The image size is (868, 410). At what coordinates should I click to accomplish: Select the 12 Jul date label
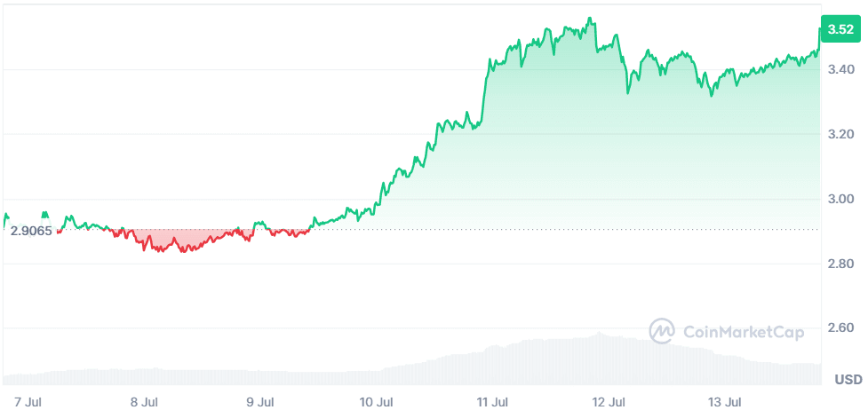[x=609, y=402]
